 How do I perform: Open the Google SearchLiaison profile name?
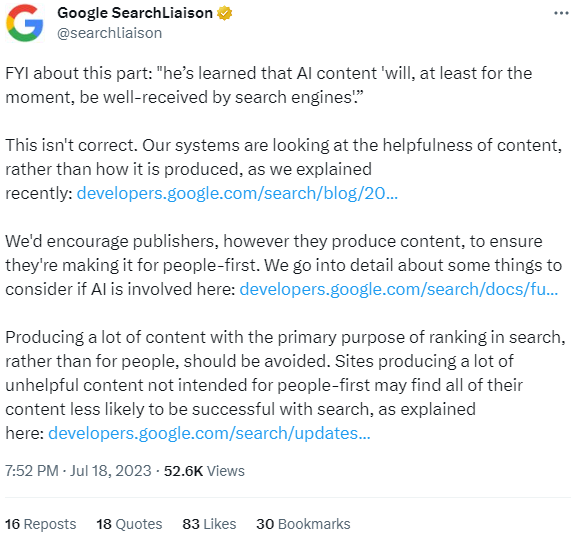pos(135,13)
